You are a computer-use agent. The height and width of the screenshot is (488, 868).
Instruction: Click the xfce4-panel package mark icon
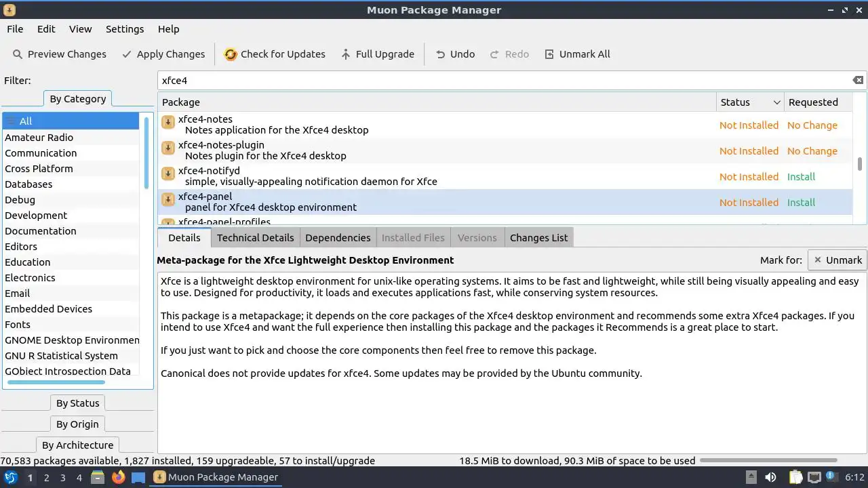[x=168, y=200]
